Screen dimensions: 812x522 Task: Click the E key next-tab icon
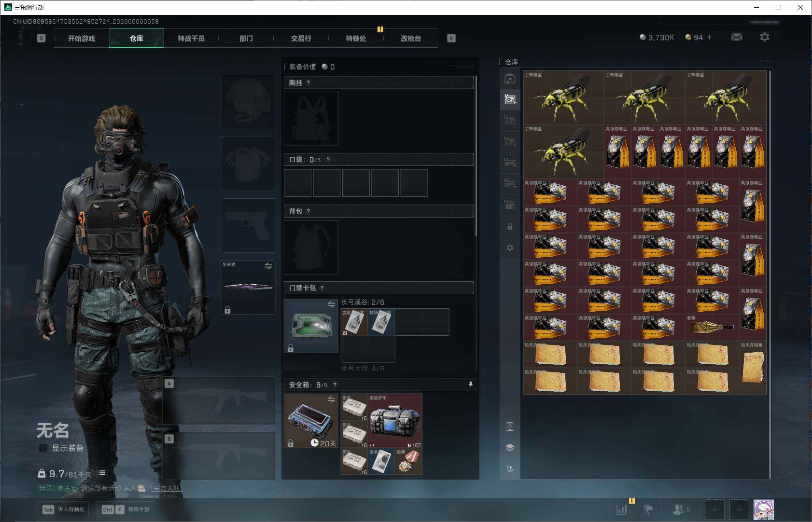(x=451, y=38)
